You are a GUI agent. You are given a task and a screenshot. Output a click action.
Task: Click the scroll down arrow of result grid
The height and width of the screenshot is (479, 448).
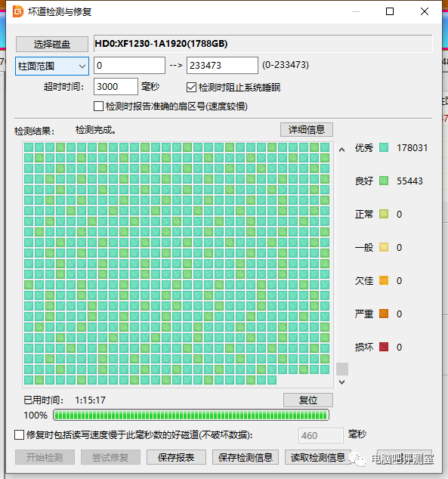[x=342, y=382]
